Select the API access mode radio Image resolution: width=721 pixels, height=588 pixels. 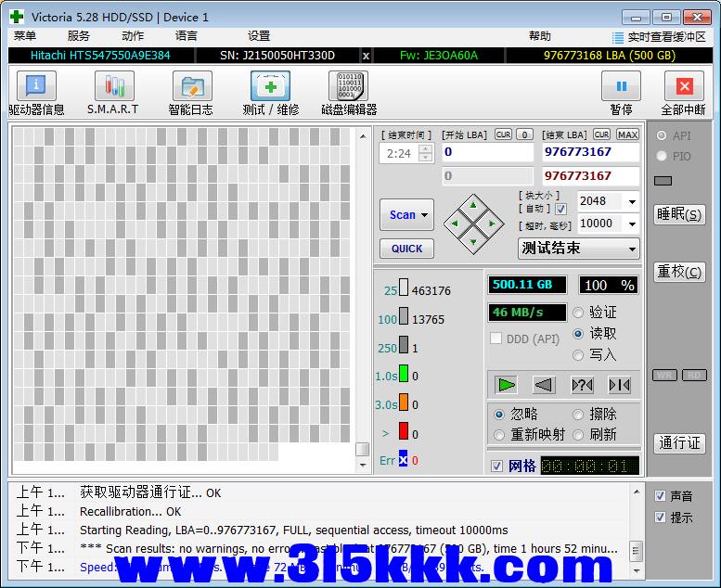point(662,135)
